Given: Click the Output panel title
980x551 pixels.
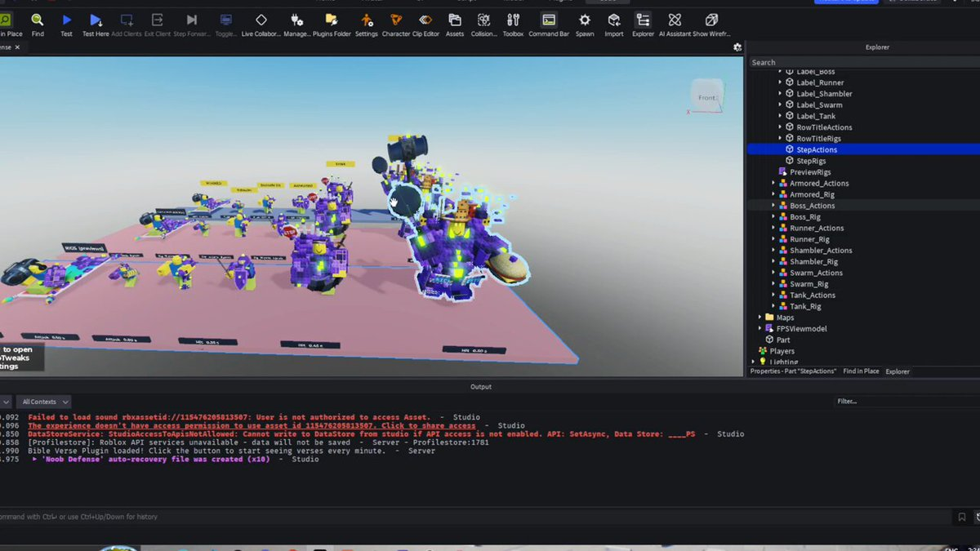Looking at the screenshot, I should (481, 387).
